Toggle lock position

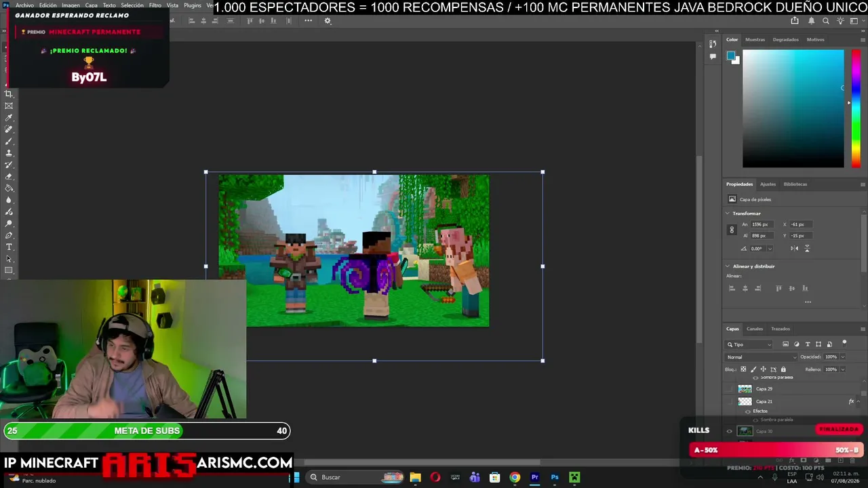763,369
